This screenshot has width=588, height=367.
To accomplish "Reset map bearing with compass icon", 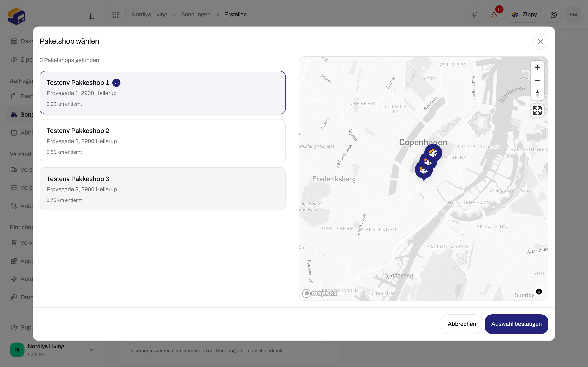I will tap(537, 93).
